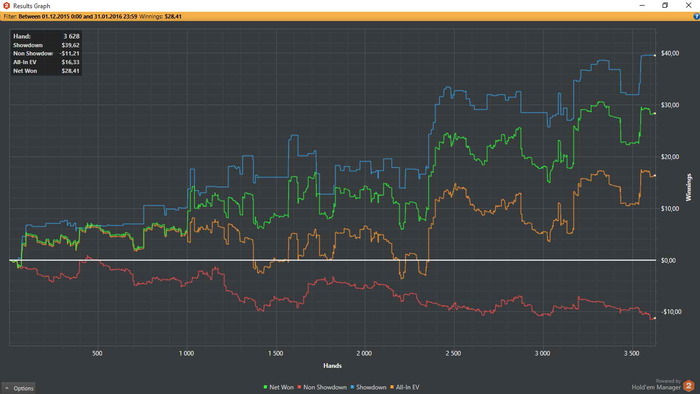Click the Hand 3 628 row in info box

(x=46, y=37)
